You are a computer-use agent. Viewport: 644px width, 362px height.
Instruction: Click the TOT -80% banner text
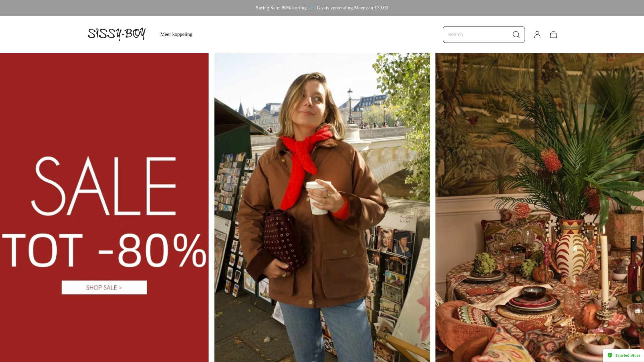104,250
